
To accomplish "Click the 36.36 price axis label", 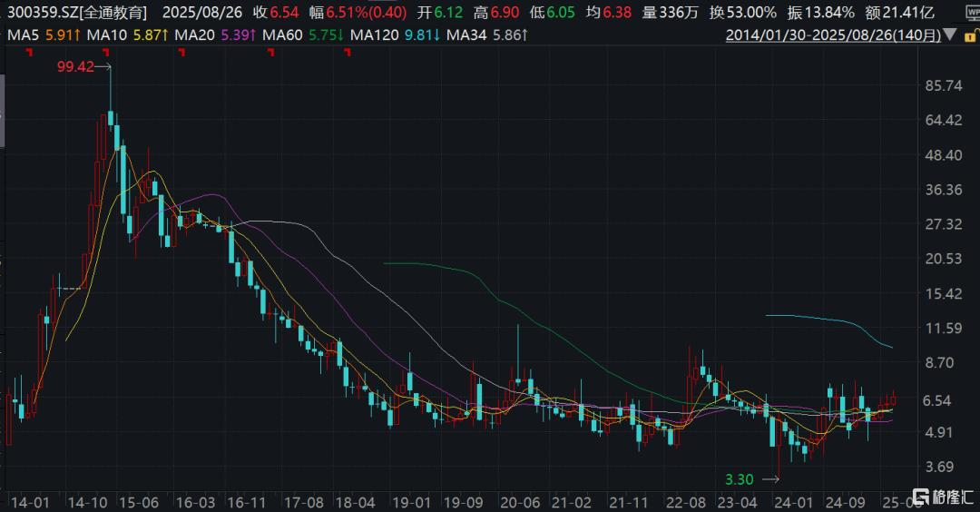I will tap(944, 190).
